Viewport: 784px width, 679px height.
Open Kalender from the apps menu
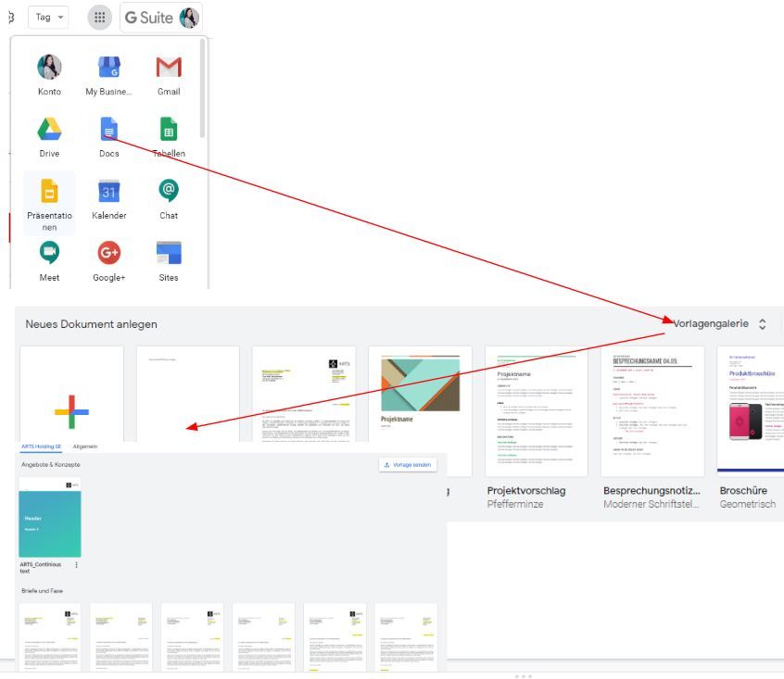pos(109,199)
